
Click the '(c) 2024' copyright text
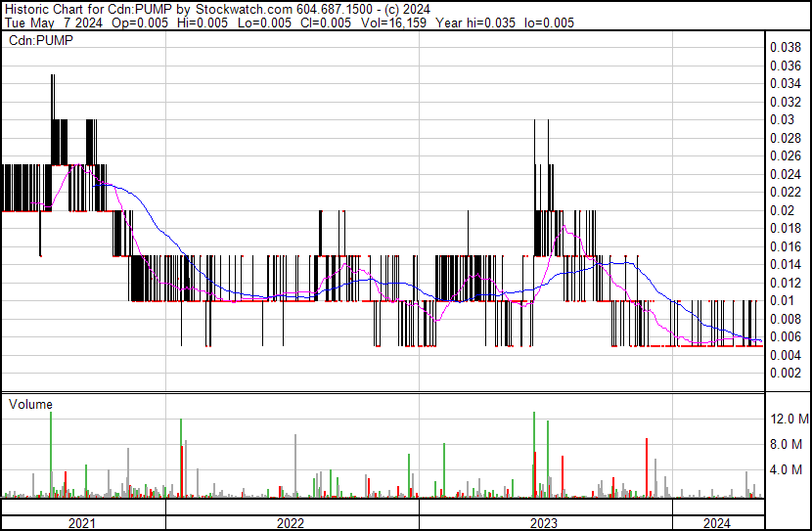[x=407, y=10]
